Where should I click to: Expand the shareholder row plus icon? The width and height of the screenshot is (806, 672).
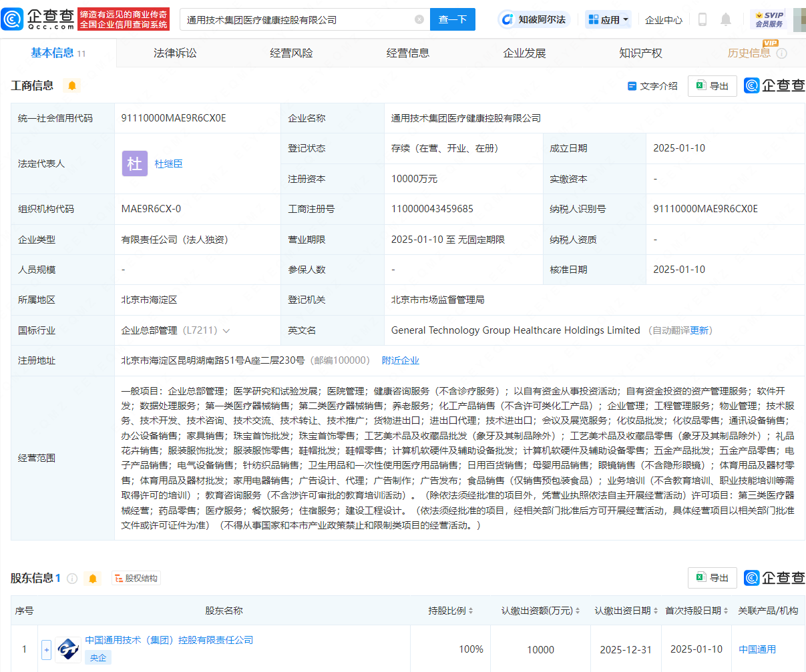point(46,649)
